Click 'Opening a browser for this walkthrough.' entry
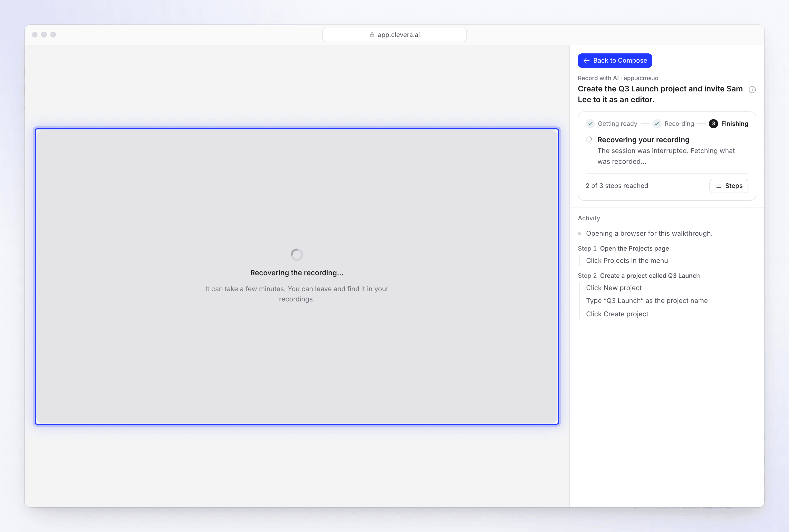The width and height of the screenshot is (789, 532). click(x=649, y=233)
